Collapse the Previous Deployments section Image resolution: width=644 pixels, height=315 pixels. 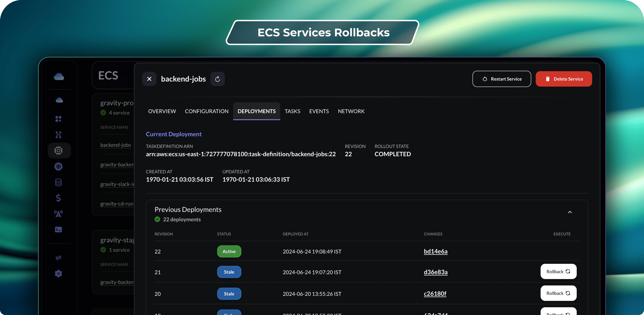click(x=570, y=212)
